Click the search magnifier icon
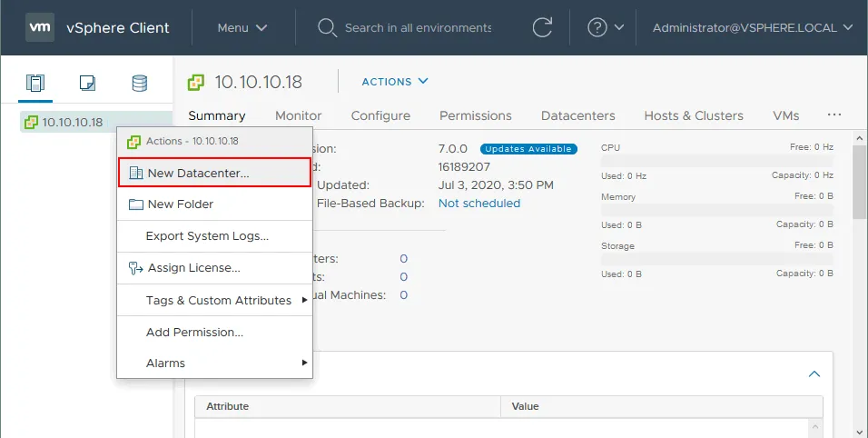The width and height of the screenshot is (868, 438). [327, 27]
